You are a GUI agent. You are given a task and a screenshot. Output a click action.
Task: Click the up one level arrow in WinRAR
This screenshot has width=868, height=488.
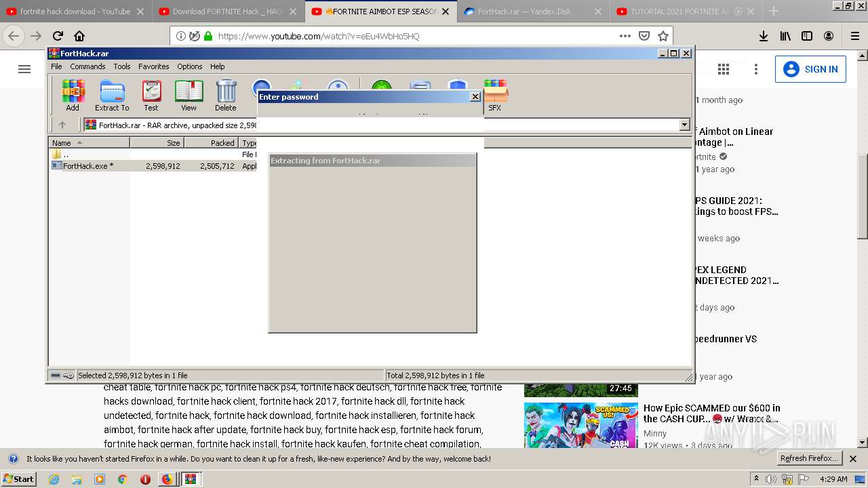[x=62, y=125]
